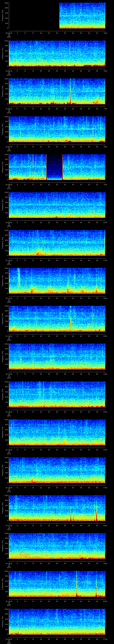The image size is (114, 644).
Task: Click the black no-data area in the 20:04 spectrogram
Action: (34, 16)
